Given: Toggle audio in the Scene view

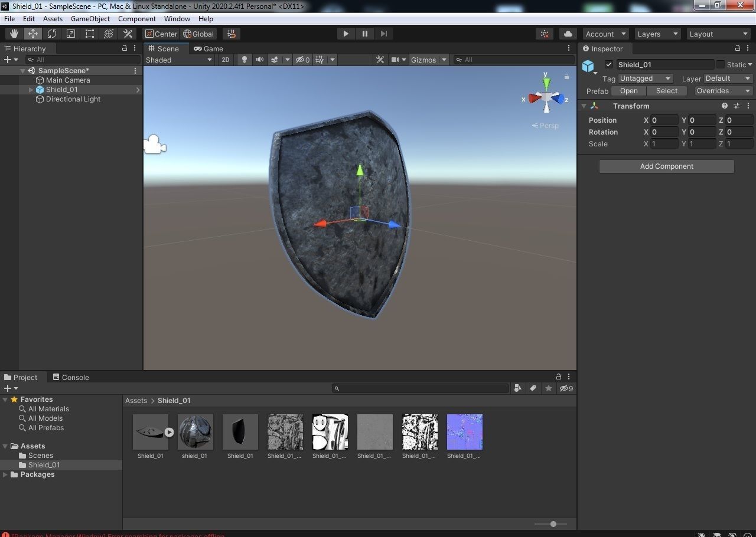Looking at the screenshot, I should click(259, 60).
